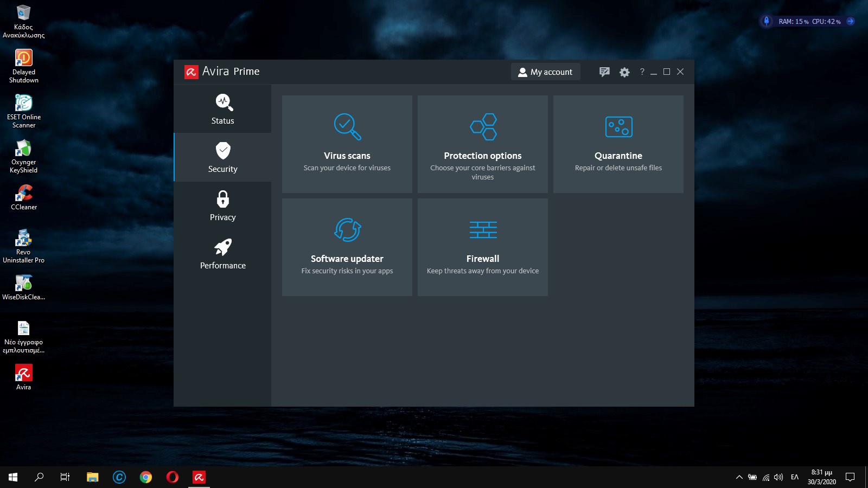Open the Virus scans tile
Image resolution: width=868 pixels, height=488 pixels.
point(347,144)
